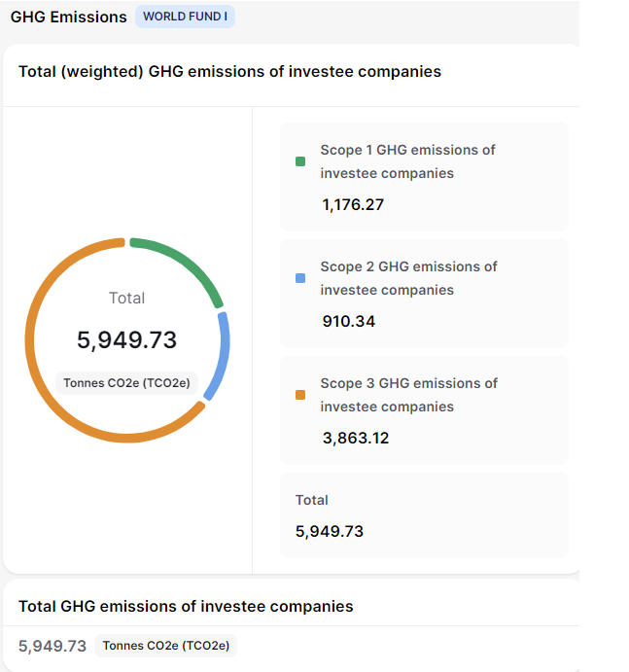This screenshot has height=672, width=629.
Task: Click the blue Scope 2 legend square
Action: [300, 278]
